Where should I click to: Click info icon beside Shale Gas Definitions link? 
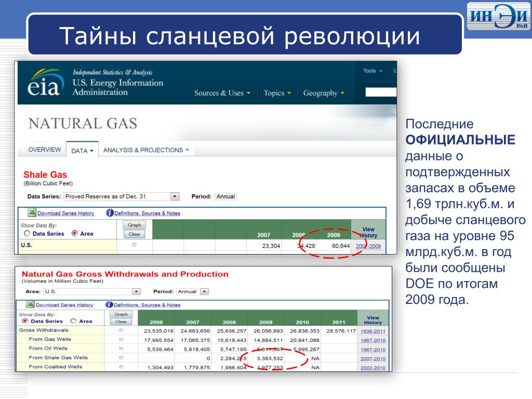point(110,212)
